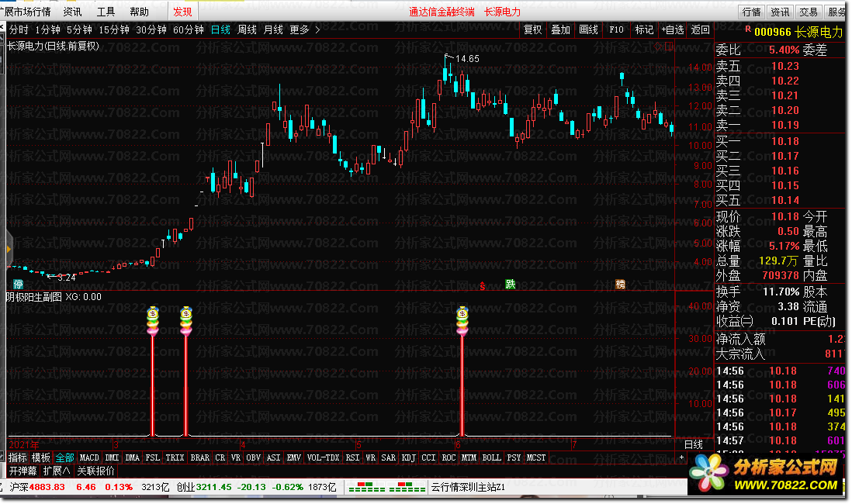Open the 工具 menu
852x504 pixels.
[x=106, y=12]
